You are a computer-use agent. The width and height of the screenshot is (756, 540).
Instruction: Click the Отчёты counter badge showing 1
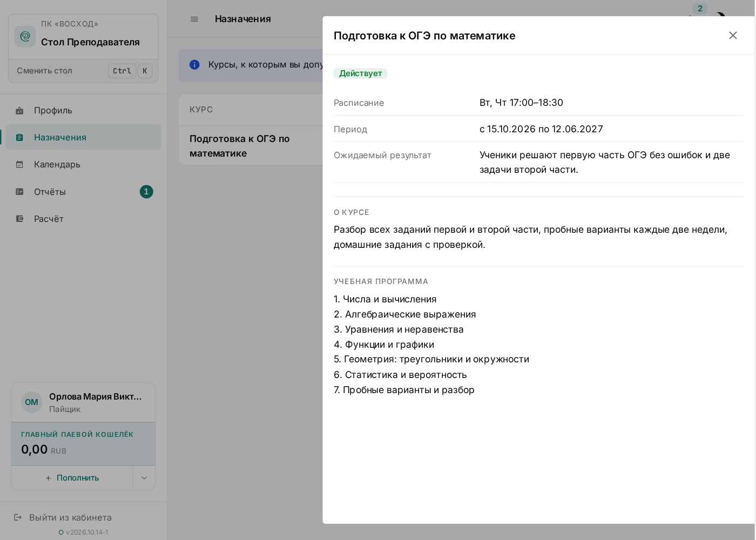tap(146, 192)
